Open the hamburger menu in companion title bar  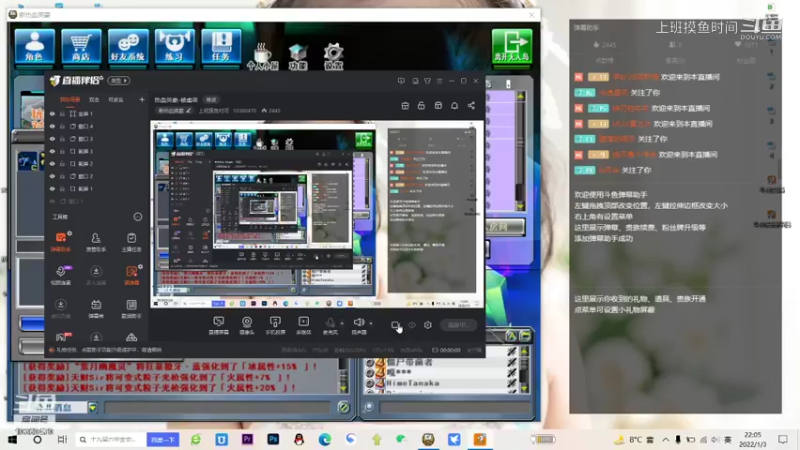point(439,81)
